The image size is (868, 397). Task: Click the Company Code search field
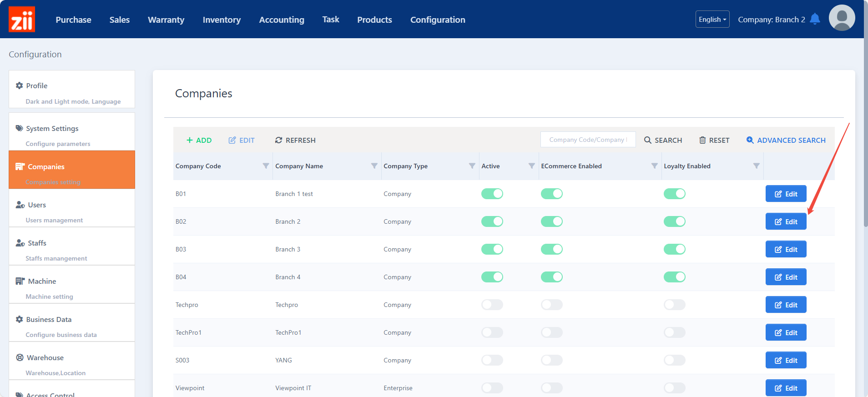[x=588, y=140]
